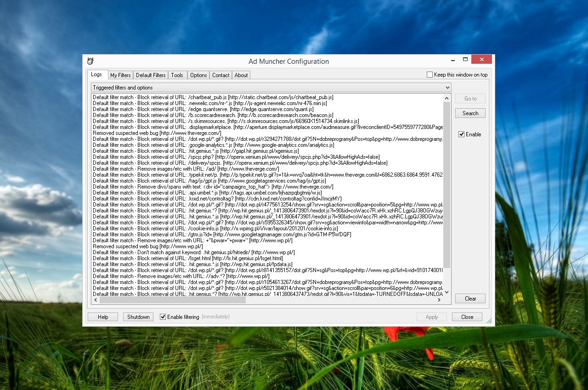Show the About tab

coord(241,75)
